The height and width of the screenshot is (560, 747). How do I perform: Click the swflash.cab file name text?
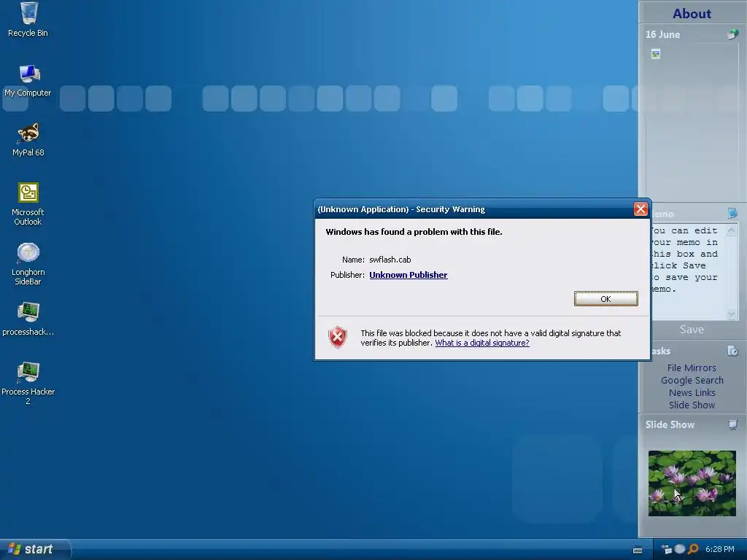pyautogui.click(x=390, y=260)
